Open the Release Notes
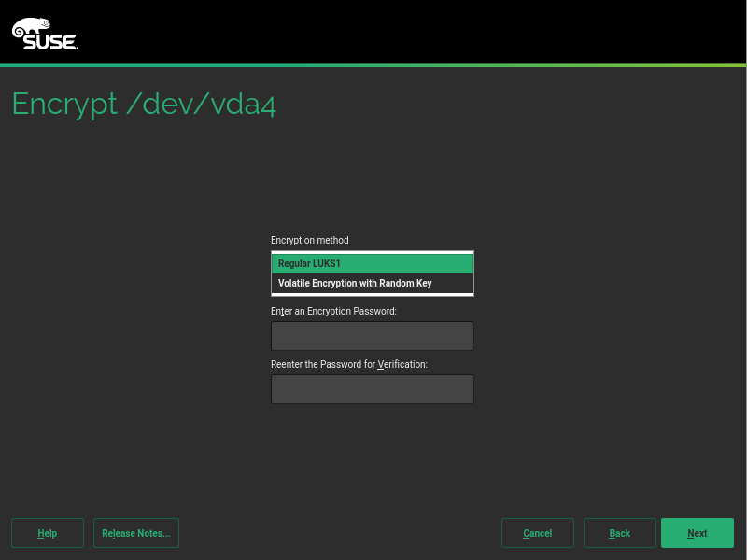 (x=136, y=533)
